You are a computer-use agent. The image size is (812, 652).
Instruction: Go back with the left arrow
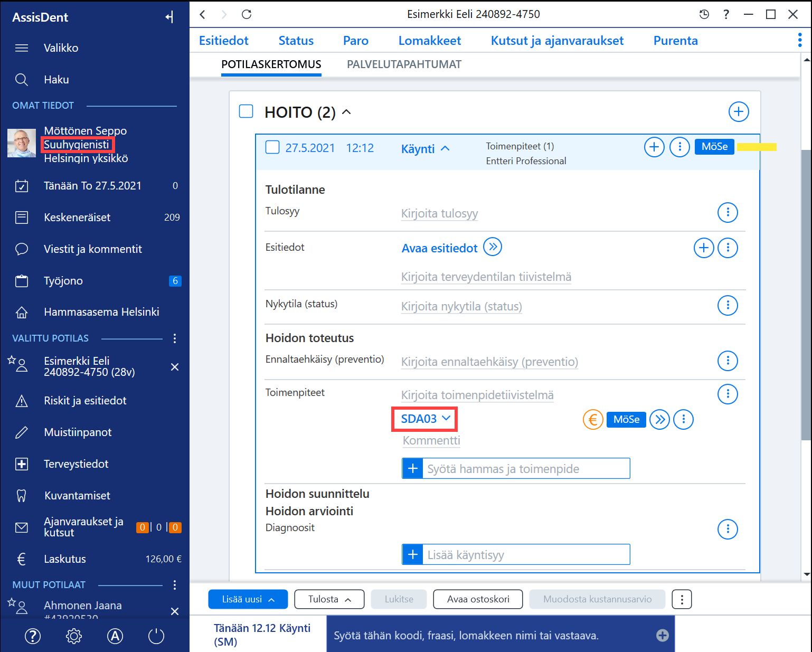[x=203, y=14]
